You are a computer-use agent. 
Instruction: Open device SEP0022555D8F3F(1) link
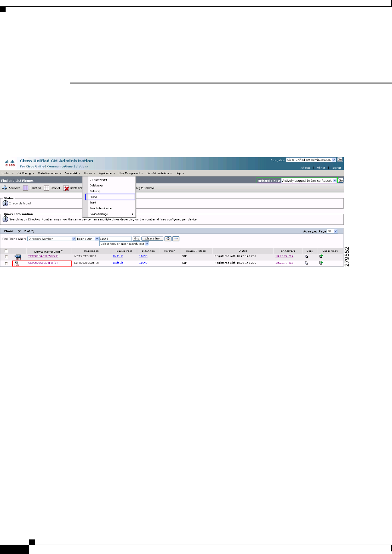[43, 263]
